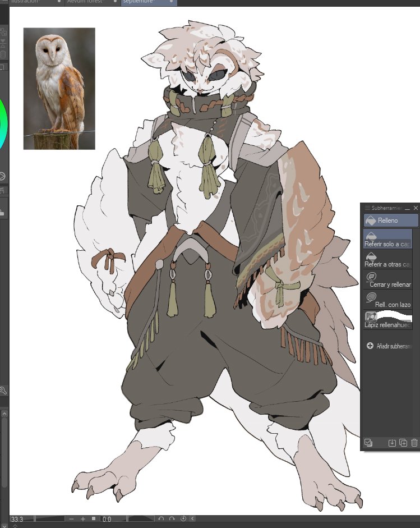Rotate canvas right with clockwise arrow
The width and height of the screenshot is (420, 528).
172,519
